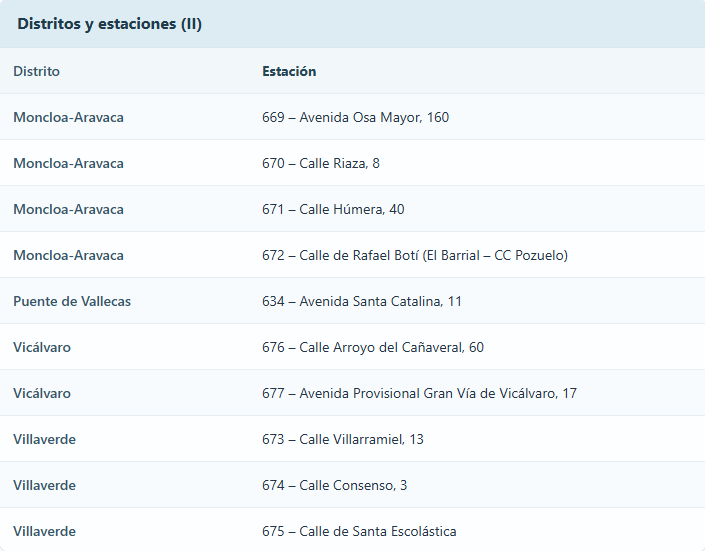Click the 'Distritos y estaciones (II)' table title
The height and width of the screenshot is (551, 705).
pyautogui.click(x=110, y=24)
